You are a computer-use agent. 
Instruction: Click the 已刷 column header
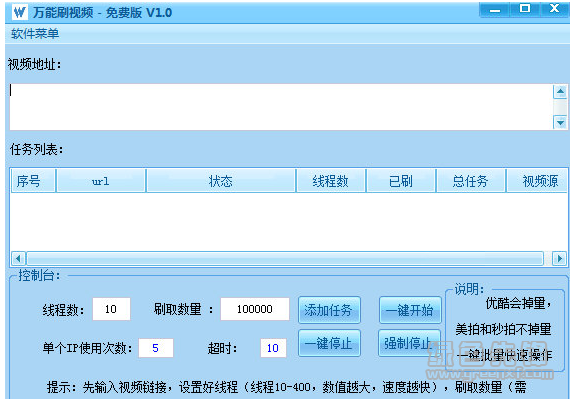[401, 181]
